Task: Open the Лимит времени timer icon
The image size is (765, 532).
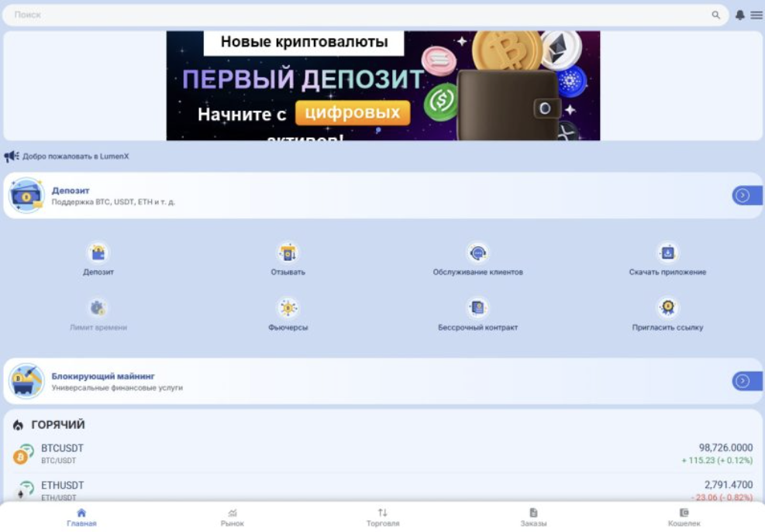Action: coord(98,308)
